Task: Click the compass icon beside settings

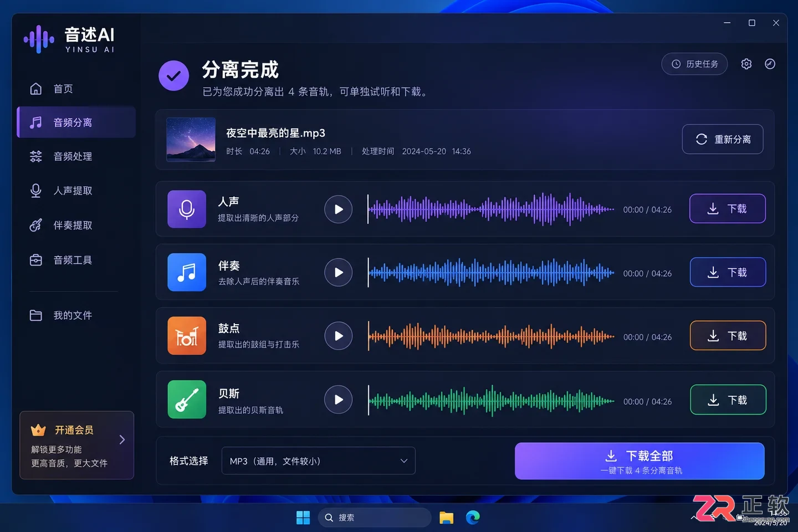Action: pos(770,64)
